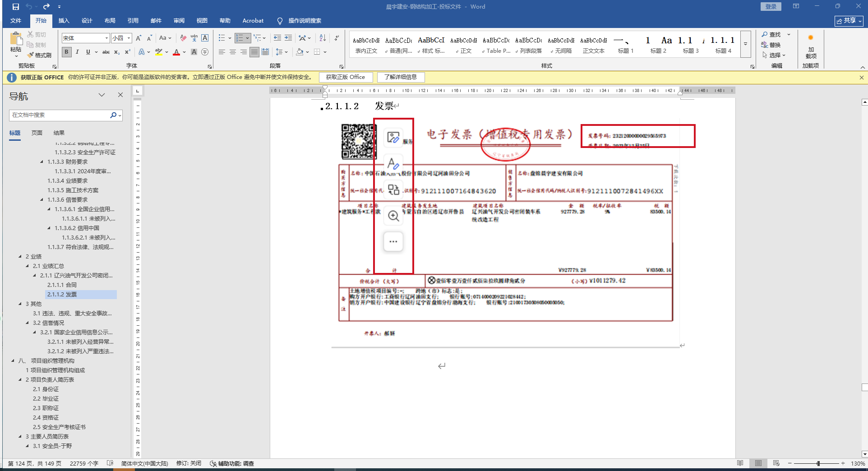Screen dimensions: 868x471
Task: Switch to the 布局 ribbon tab
Action: pyautogui.click(x=110, y=21)
